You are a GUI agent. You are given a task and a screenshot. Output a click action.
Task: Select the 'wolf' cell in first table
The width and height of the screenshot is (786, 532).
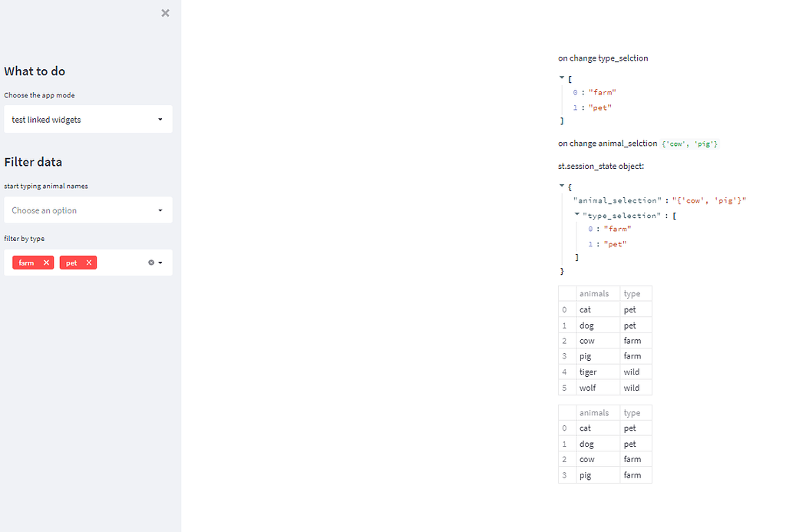coord(587,388)
